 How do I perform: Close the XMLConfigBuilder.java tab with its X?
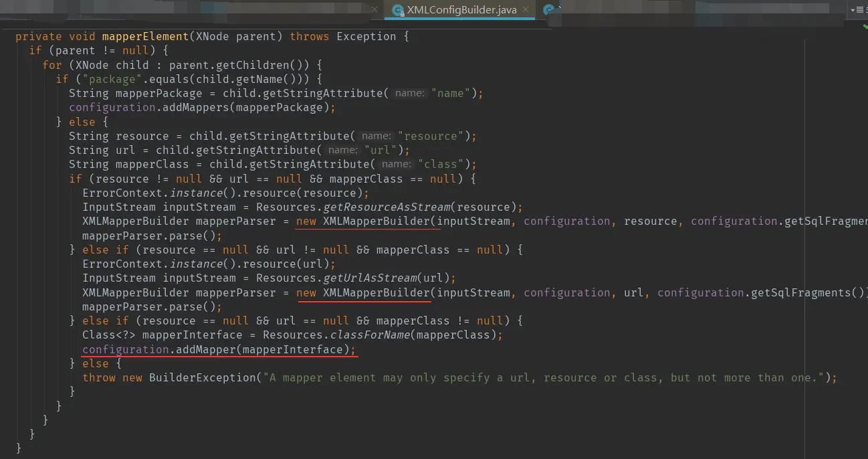pyautogui.click(x=525, y=9)
